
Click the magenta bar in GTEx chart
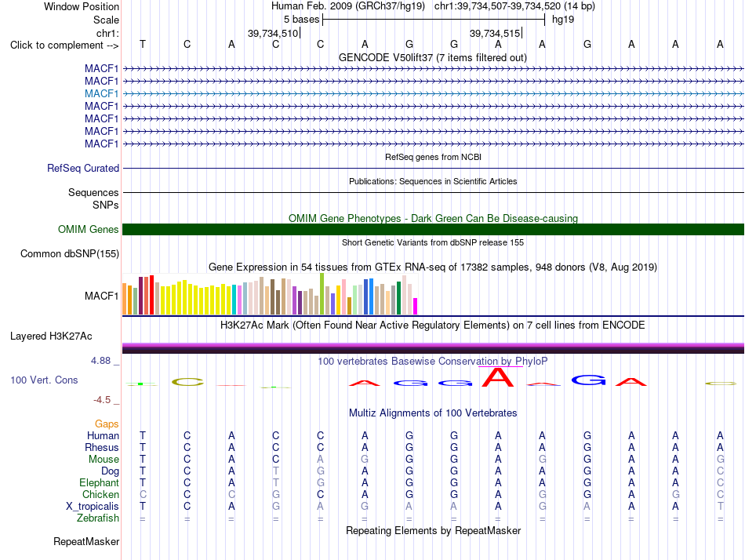click(415, 306)
